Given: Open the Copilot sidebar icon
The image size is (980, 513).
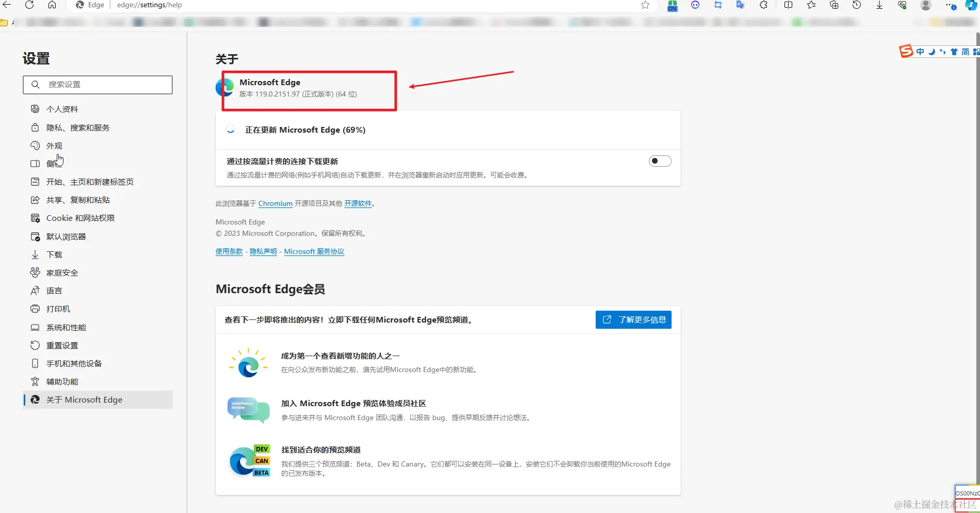Looking at the screenshot, I should (971, 5).
